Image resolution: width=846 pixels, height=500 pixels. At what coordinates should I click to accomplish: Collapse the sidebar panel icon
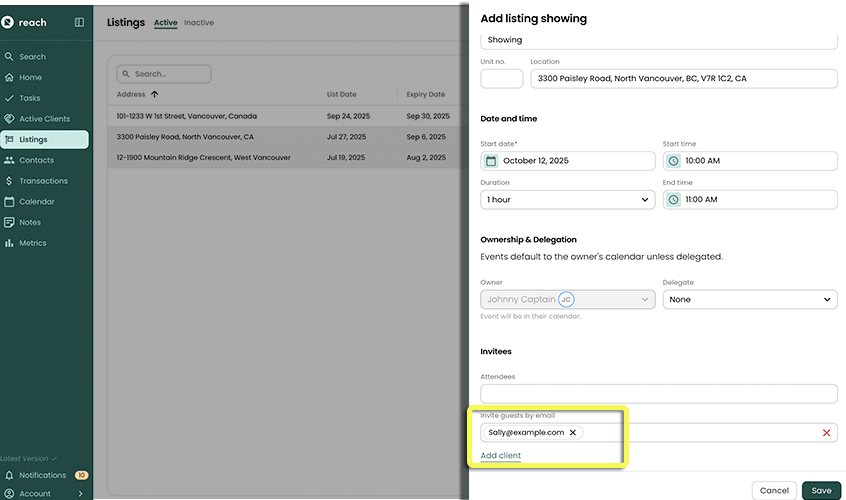[79, 22]
